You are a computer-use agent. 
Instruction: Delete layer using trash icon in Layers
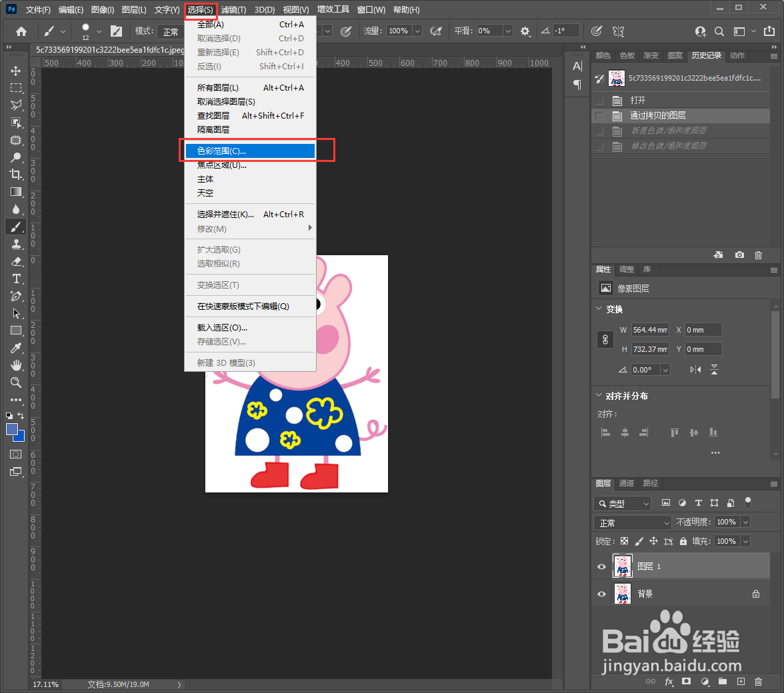[x=758, y=682]
